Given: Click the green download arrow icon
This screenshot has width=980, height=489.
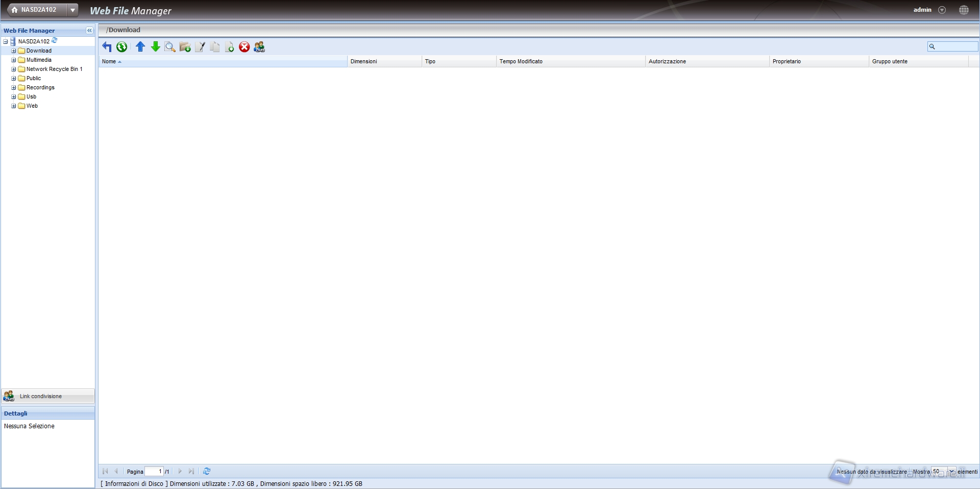Looking at the screenshot, I should click(x=155, y=47).
